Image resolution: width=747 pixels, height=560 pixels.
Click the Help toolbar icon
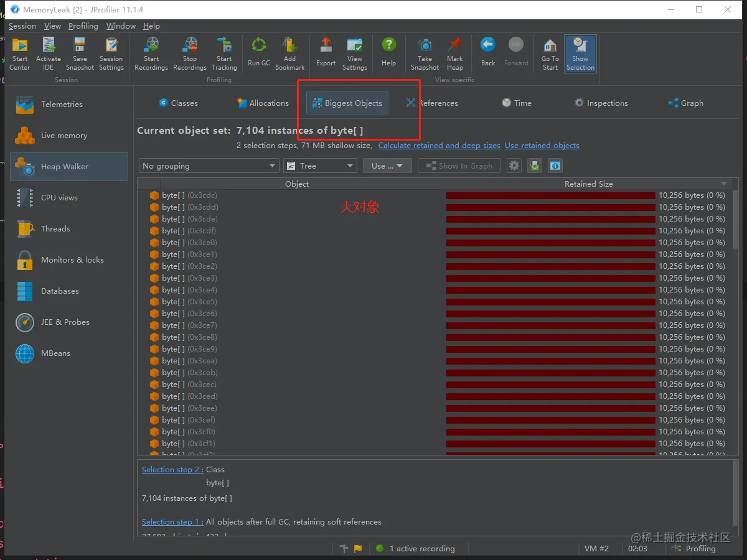click(388, 52)
